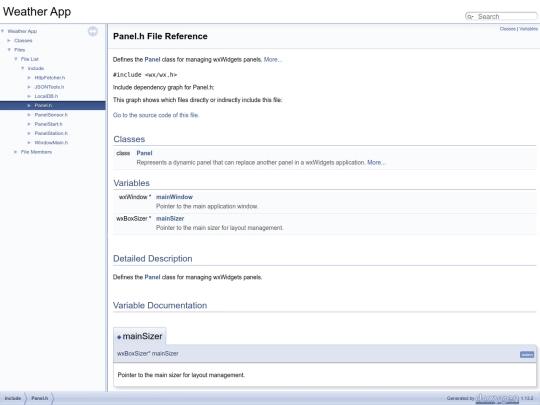Click the sync navigation toggle icon
The image size is (540, 405).
pos(93,31)
